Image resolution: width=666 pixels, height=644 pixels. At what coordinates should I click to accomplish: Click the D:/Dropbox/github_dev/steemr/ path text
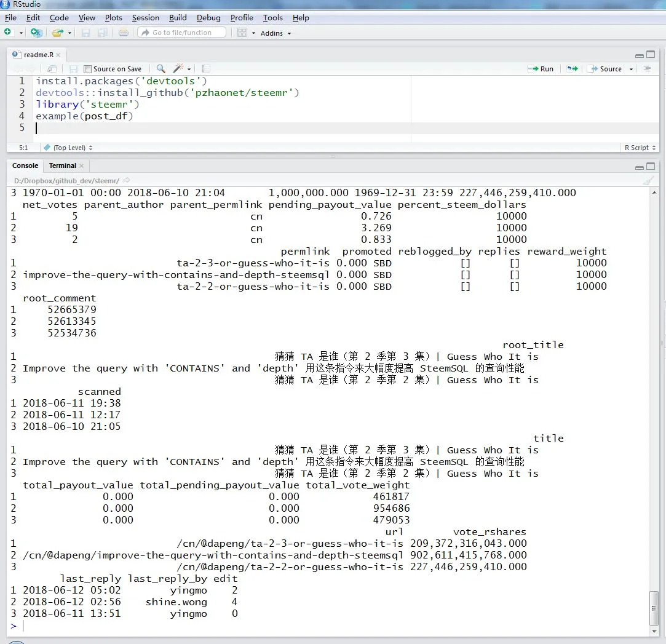click(x=66, y=181)
